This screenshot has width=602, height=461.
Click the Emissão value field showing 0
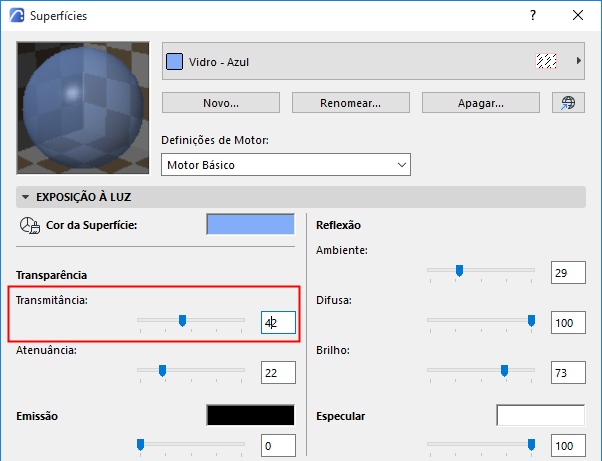click(278, 446)
